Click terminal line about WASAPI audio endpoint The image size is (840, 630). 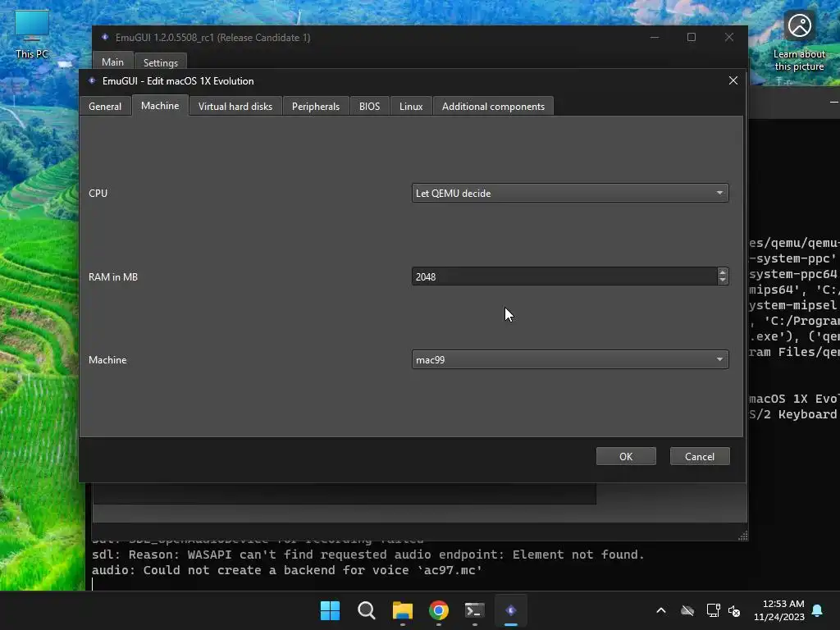point(367,555)
